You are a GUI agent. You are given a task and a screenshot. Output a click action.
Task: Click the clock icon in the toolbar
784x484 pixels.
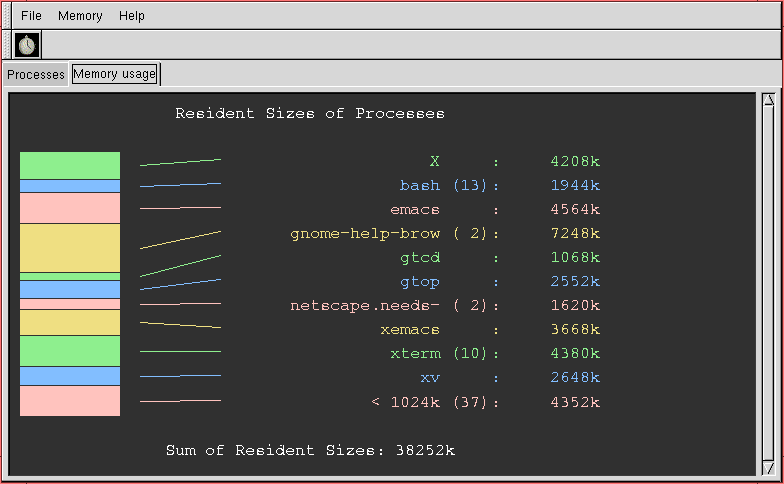pyautogui.click(x=27, y=45)
